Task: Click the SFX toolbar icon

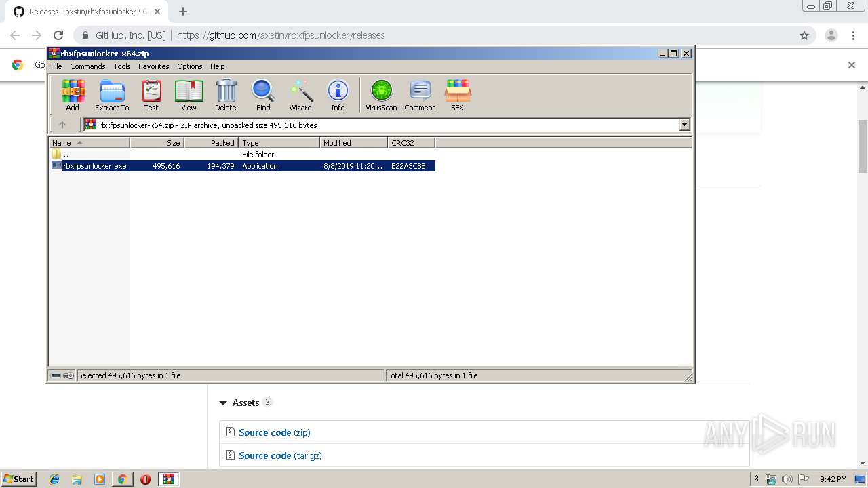Action: [458, 95]
